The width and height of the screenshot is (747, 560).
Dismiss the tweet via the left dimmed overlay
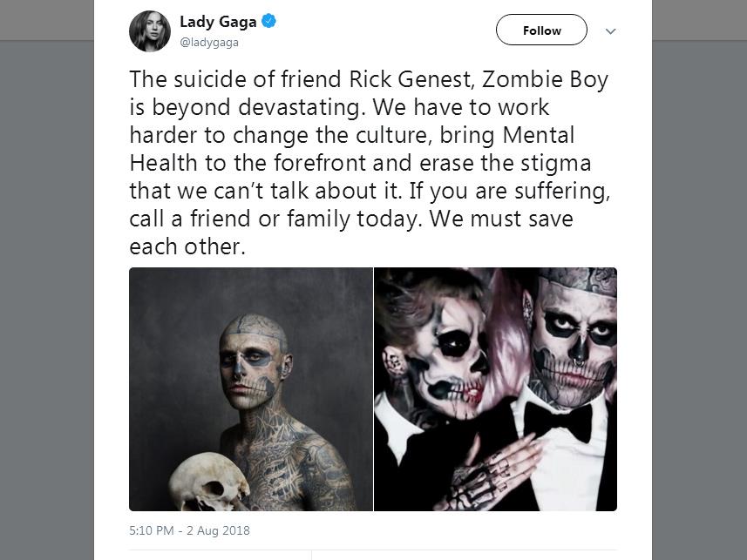pos(47,300)
